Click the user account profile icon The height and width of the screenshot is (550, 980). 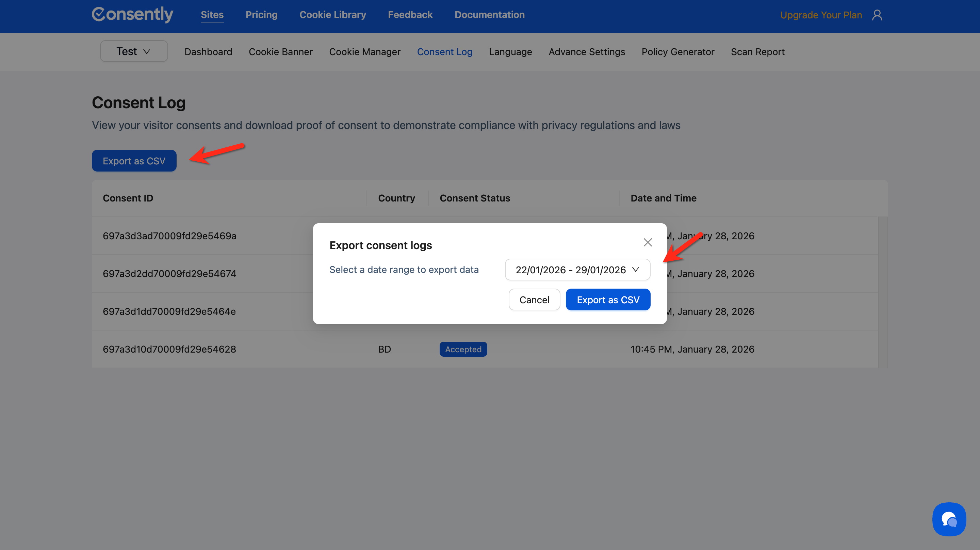click(877, 15)
